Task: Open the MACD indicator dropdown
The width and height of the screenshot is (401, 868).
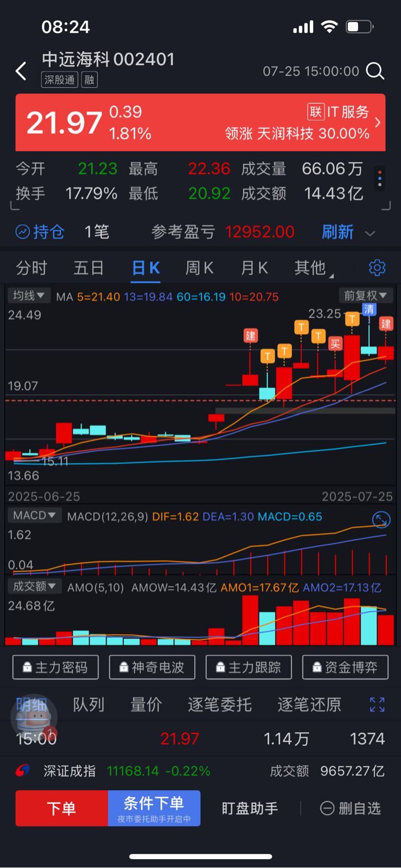Action: pos(34,515)
